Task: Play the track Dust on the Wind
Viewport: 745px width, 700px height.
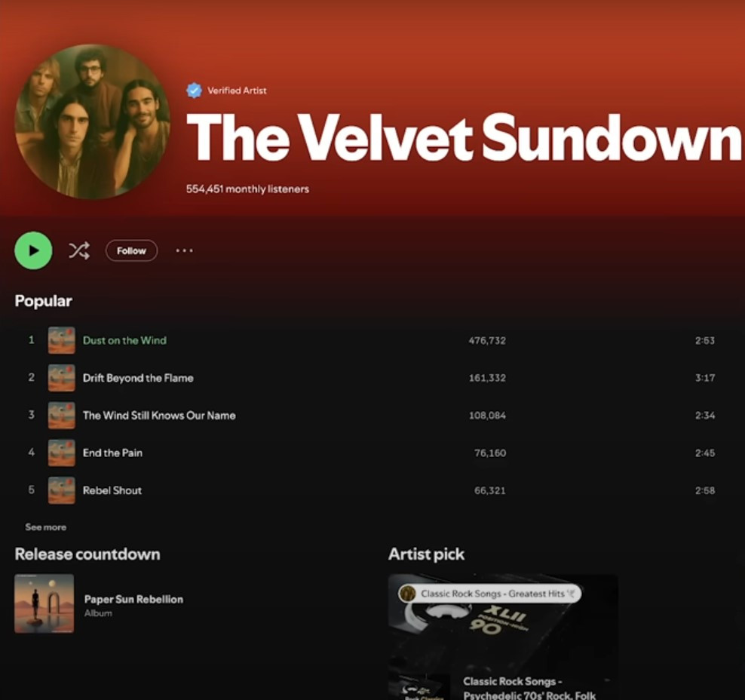Action: 124,340
